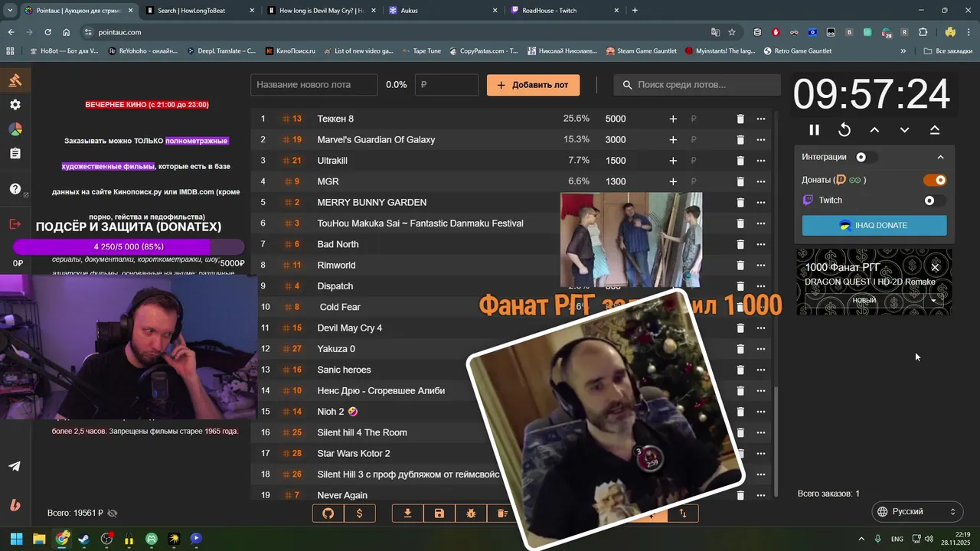The image size is (980, 551).
Task: Delete the Rimworld lot
Action: pyautogui.click(x=740, y=265)
